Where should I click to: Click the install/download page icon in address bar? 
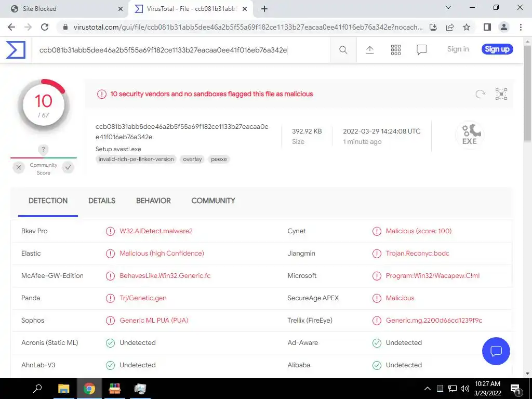(433, 27)
